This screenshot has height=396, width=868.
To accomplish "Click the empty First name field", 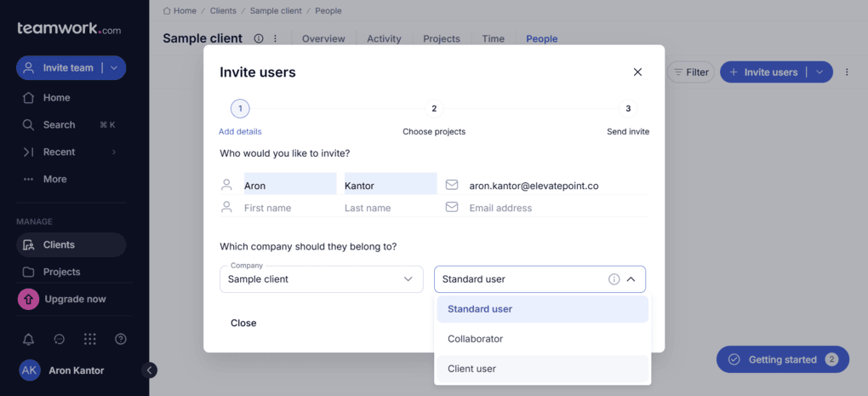I will tap(290, 208).
